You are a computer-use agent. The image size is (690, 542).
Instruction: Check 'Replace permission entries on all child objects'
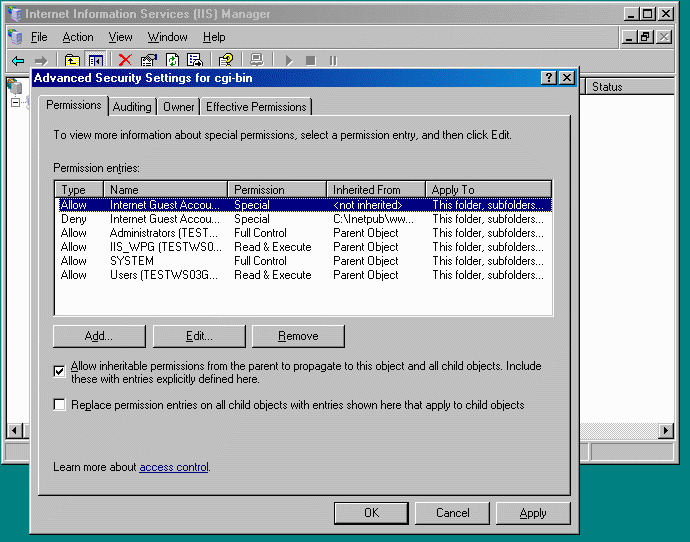pyautogui.click(x=59, y=404)
